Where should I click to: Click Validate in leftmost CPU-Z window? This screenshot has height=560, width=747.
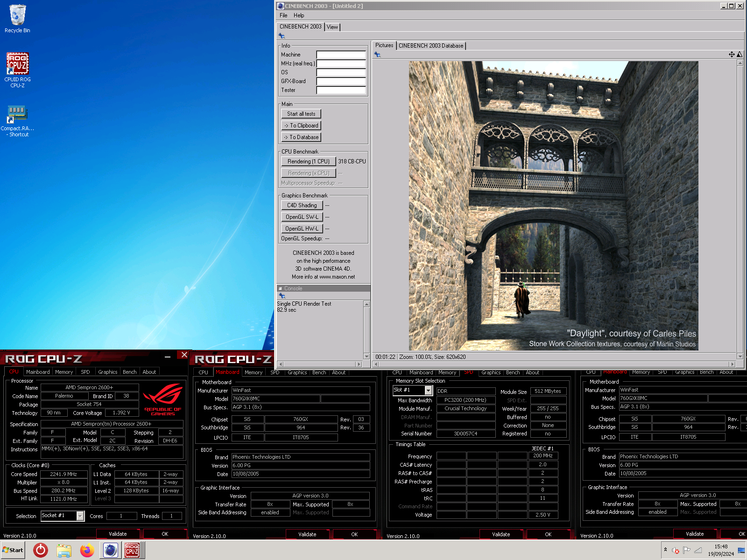click(x=118, y=534)
